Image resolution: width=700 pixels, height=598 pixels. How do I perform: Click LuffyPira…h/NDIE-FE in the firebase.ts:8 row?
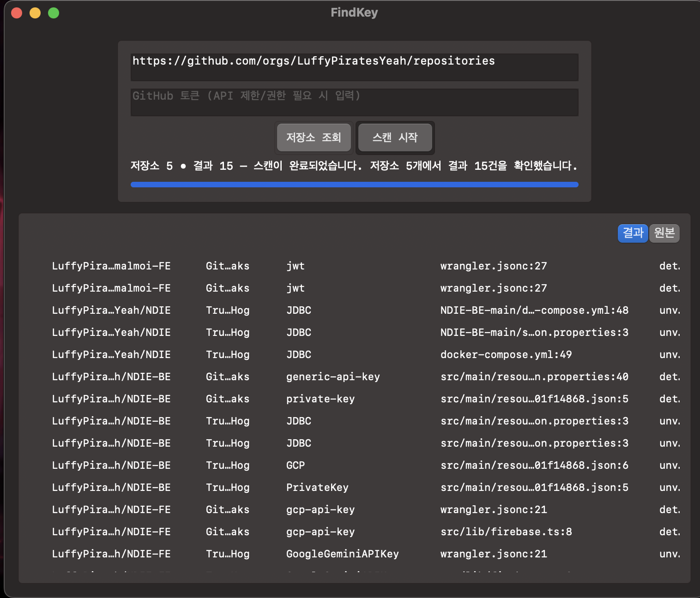(x=111, y=532)
